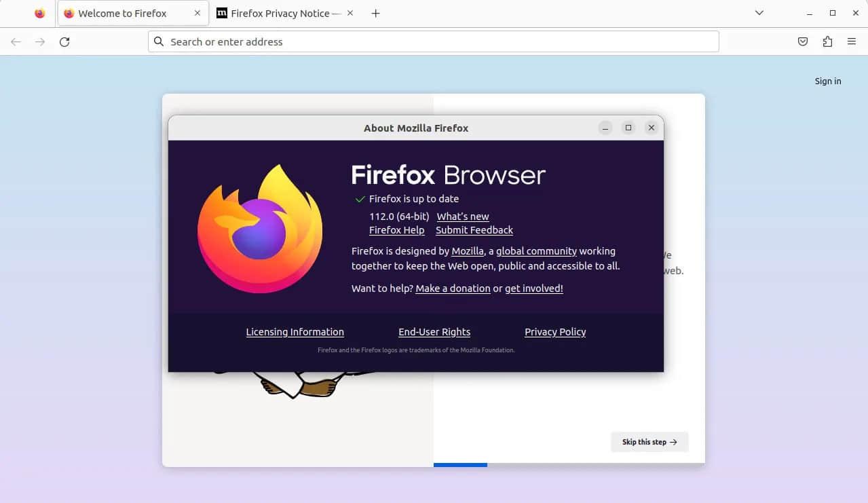Open the Make a donation link
This screenshot has width=868, height=503.
[x=453, y=288]
